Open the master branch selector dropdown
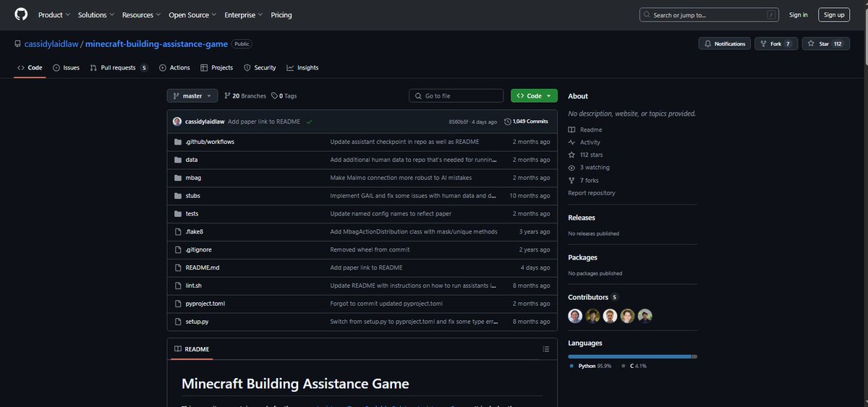 pos(192,95)
